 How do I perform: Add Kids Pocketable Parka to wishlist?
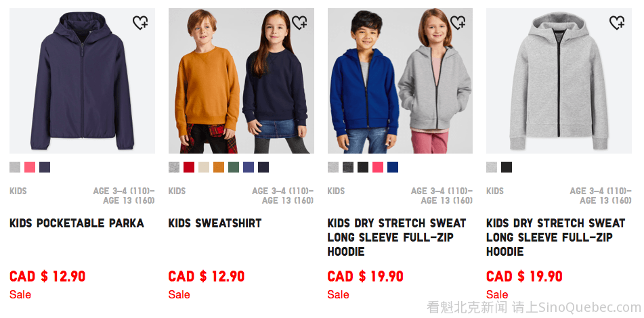[140, 22]
